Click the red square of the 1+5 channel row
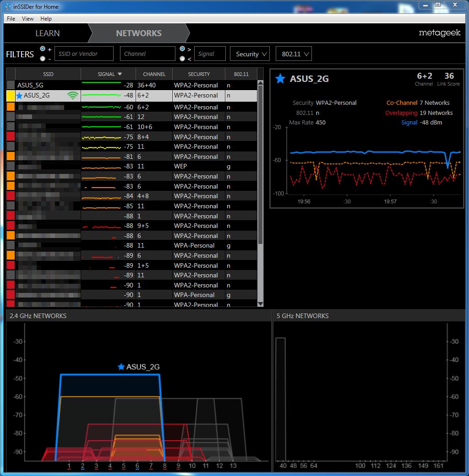Viewport: 469px width, 476px height. 11,265
